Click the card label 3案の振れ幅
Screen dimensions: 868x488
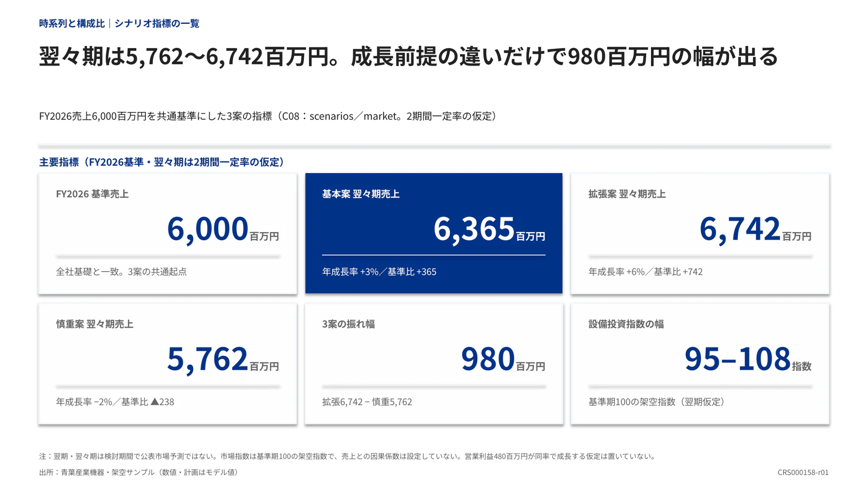tap(348, 324)
